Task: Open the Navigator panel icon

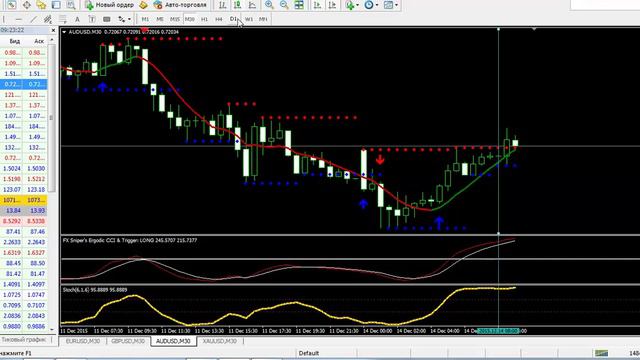Action: 41,5
